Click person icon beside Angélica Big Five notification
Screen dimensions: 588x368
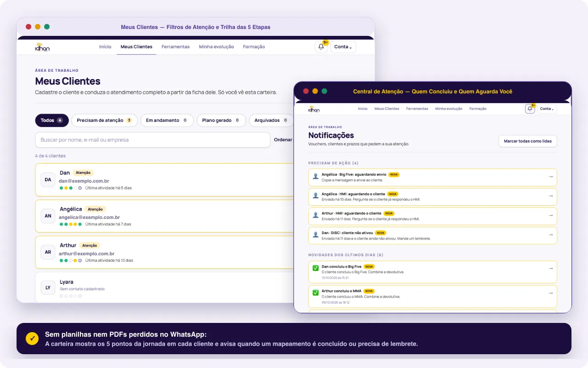pyautogui.click(x=316, y=176)
